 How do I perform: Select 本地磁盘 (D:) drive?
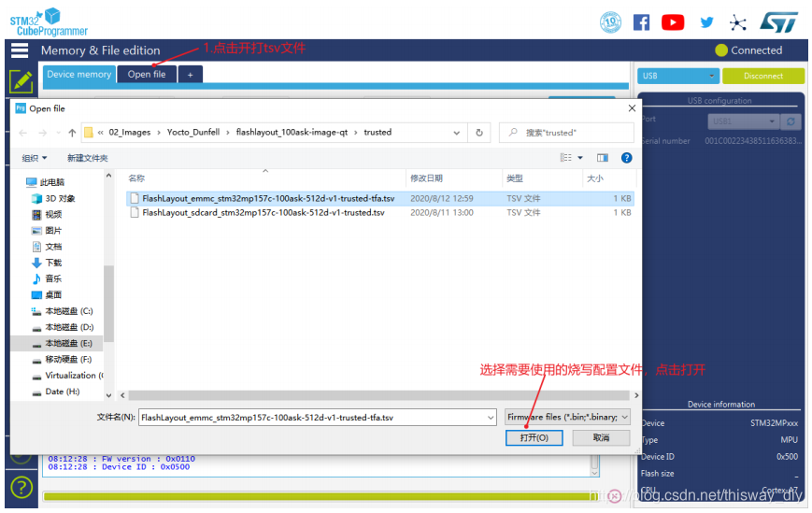pyautogui.click(x=63, y=327)
